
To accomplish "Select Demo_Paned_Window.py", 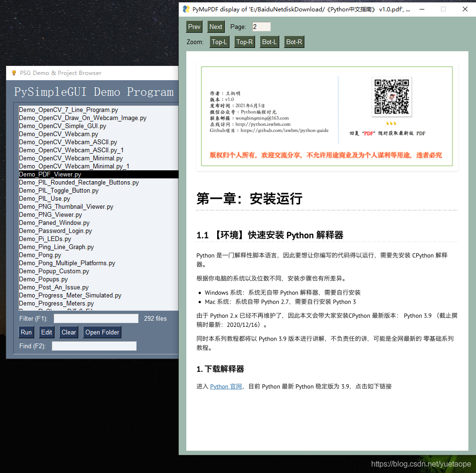I will click(99, 223).
